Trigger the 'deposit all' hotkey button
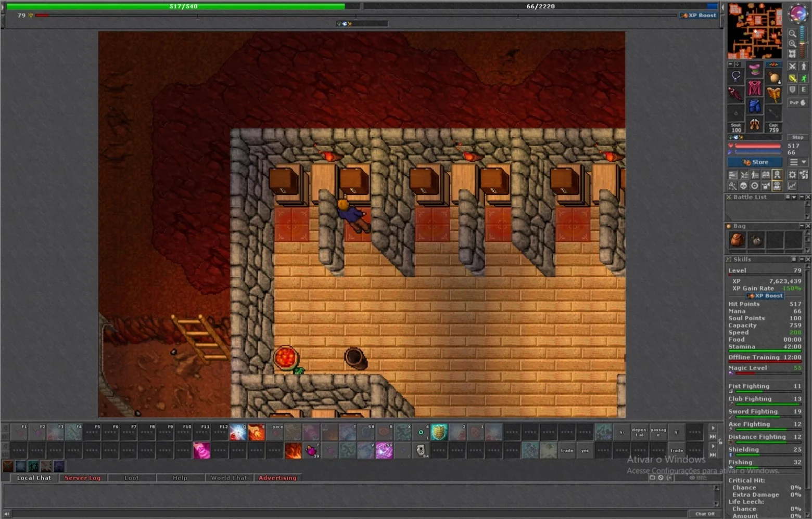This screenshot has width=812, height=519. pos(640,432)
